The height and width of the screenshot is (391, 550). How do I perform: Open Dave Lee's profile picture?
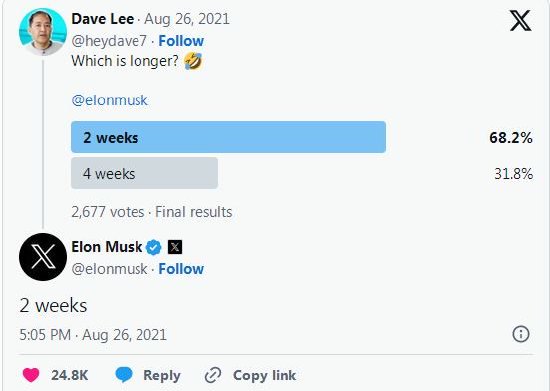pos(43,32)
